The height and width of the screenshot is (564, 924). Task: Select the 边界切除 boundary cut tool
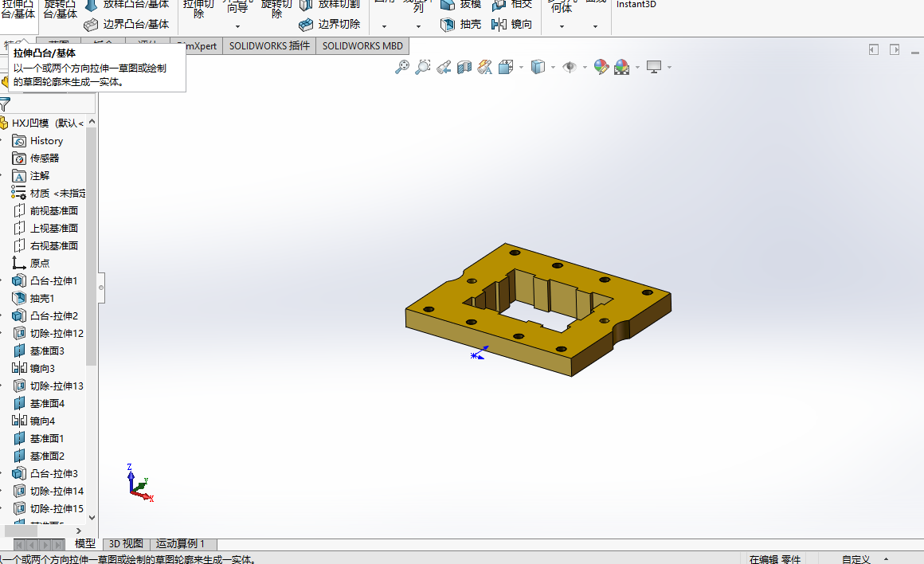[330, 24]
